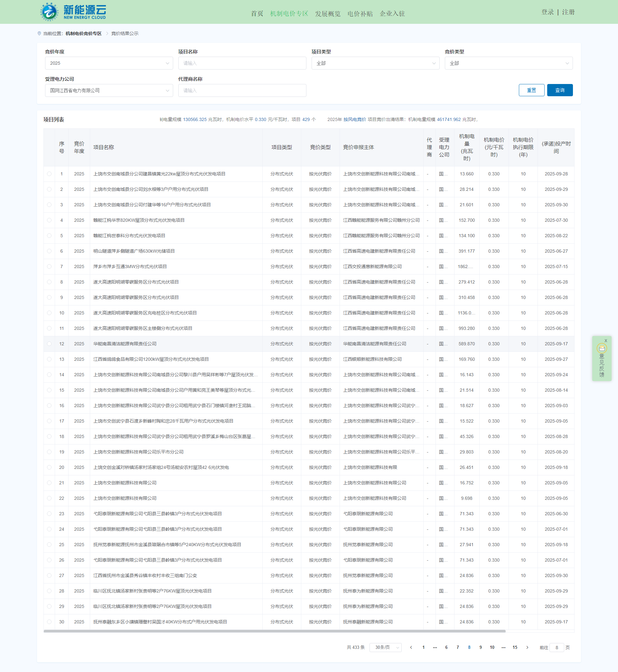This screenshot has height=672, width=618.
Task: Go to previous page arrow
Action: point(411,648)
